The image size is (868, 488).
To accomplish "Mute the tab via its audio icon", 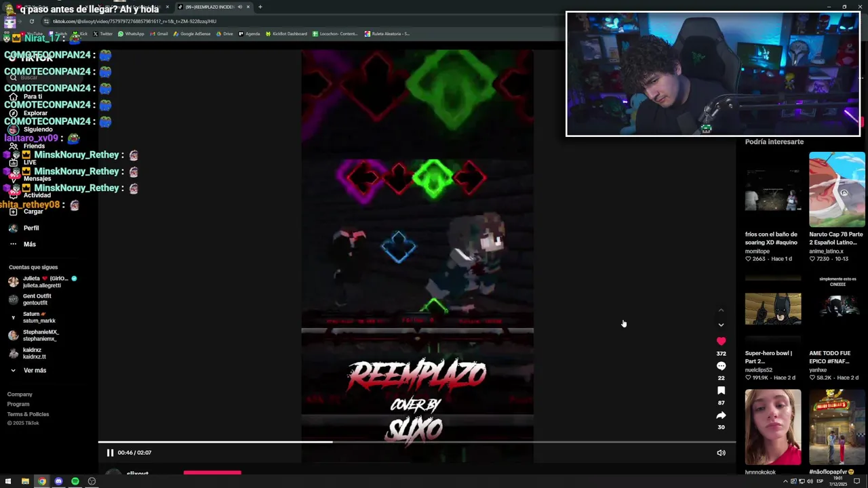I will [x=239, y=7].
